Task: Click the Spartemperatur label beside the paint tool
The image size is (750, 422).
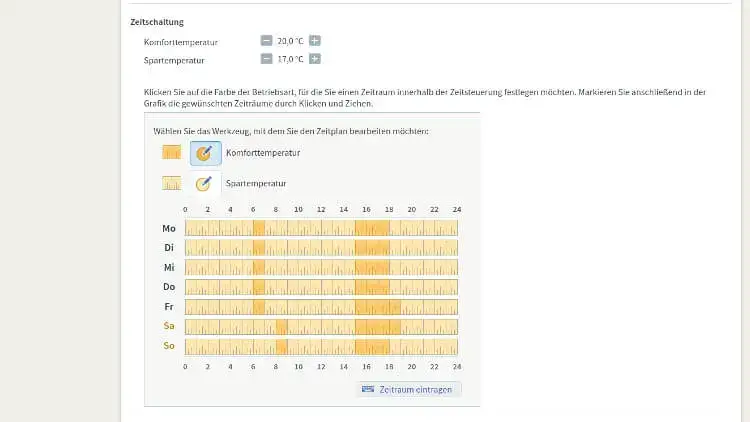Action: point(256,183)
